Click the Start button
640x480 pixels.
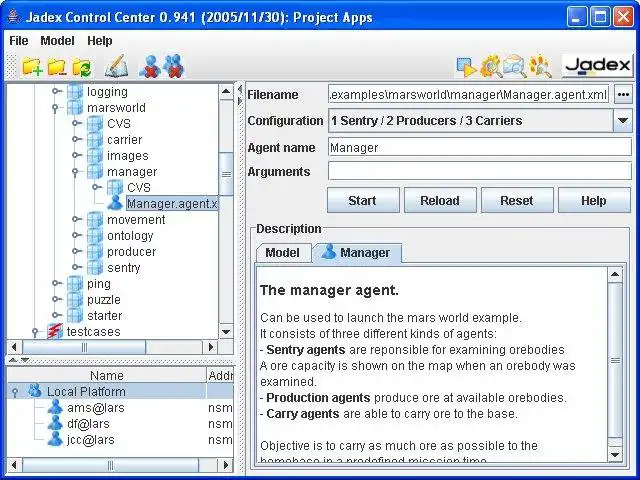point(362,200)
